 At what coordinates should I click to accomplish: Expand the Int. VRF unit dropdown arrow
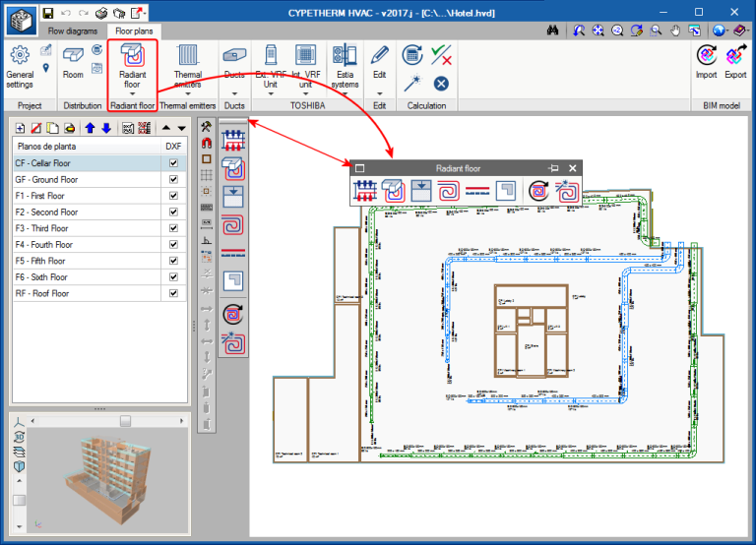click(306, 94)
